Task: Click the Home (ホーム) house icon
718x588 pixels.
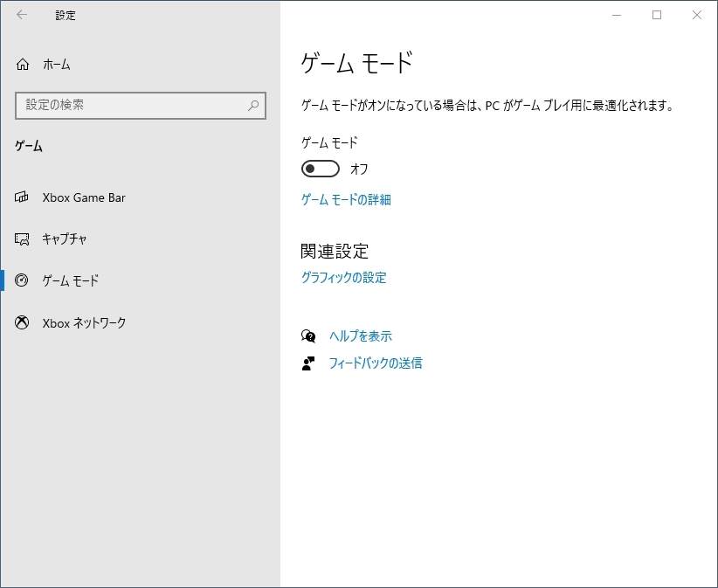Action: coord(23,65)
